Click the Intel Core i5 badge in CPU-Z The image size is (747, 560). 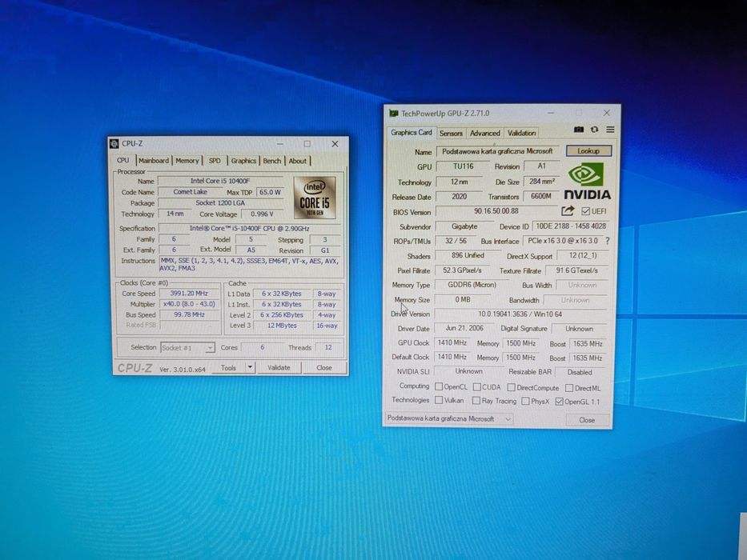pyautogui.click(x=315, y=198)
